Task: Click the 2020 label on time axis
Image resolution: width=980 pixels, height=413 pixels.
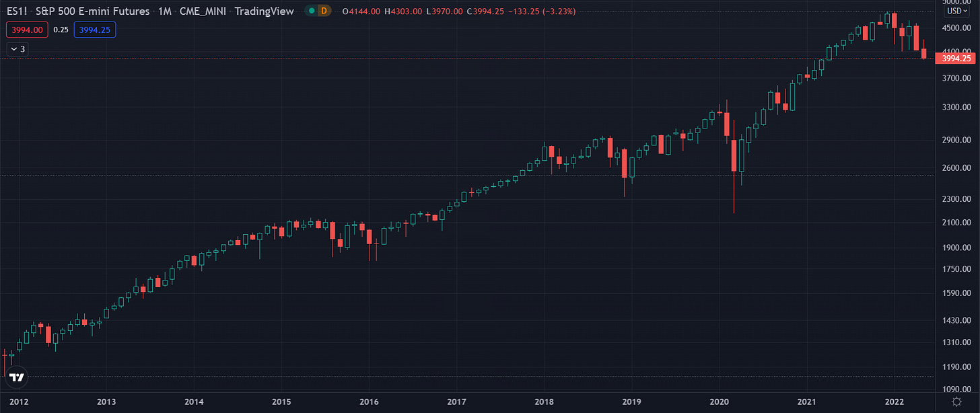Action: point(719,402)
